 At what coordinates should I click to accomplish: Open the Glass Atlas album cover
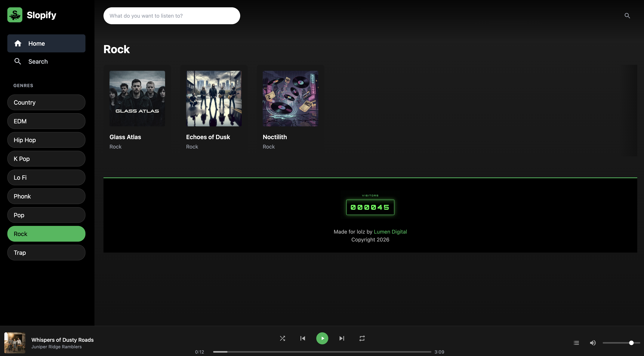[137, 99]
